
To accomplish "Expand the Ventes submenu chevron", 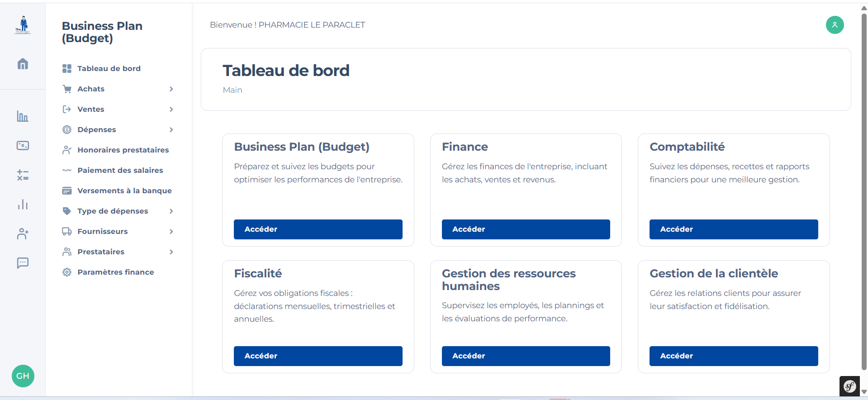I will click(x=171, y=110).
